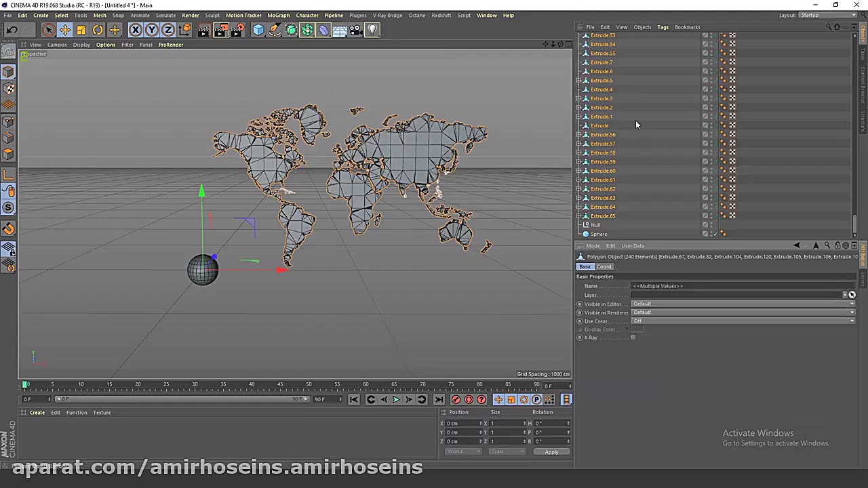Enable the X-Ray checkbox
Image resolution: width=868 pixels, height=488 pixels.
(x=633, y=338)
